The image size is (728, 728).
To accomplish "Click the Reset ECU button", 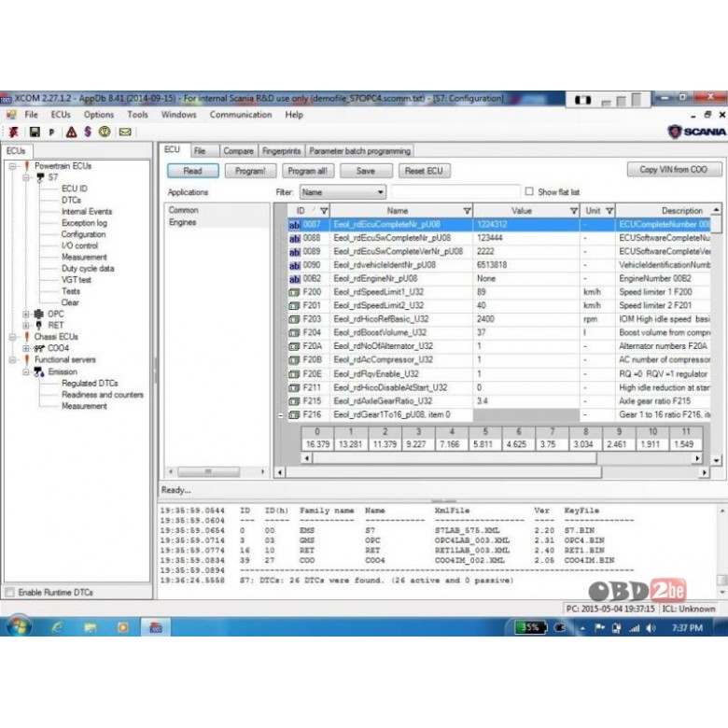I will coord(424,171).
